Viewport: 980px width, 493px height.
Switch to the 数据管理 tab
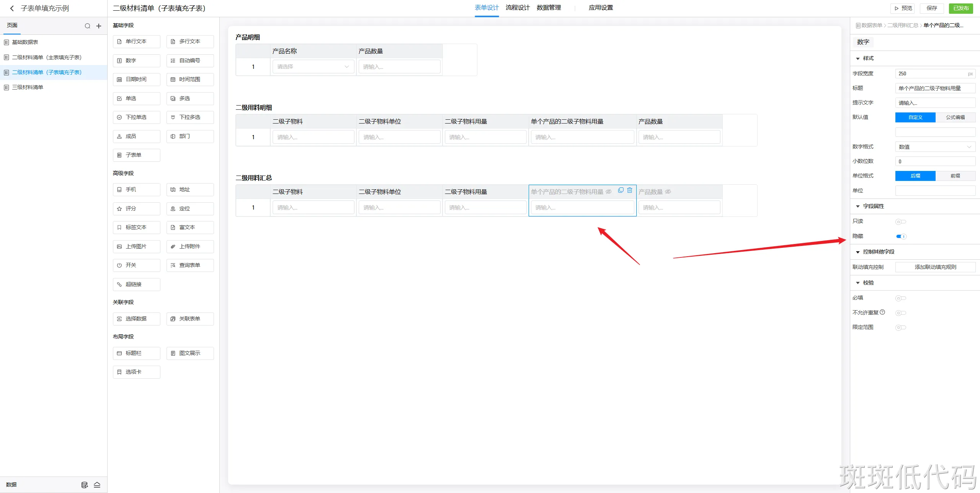click(549, 8)
